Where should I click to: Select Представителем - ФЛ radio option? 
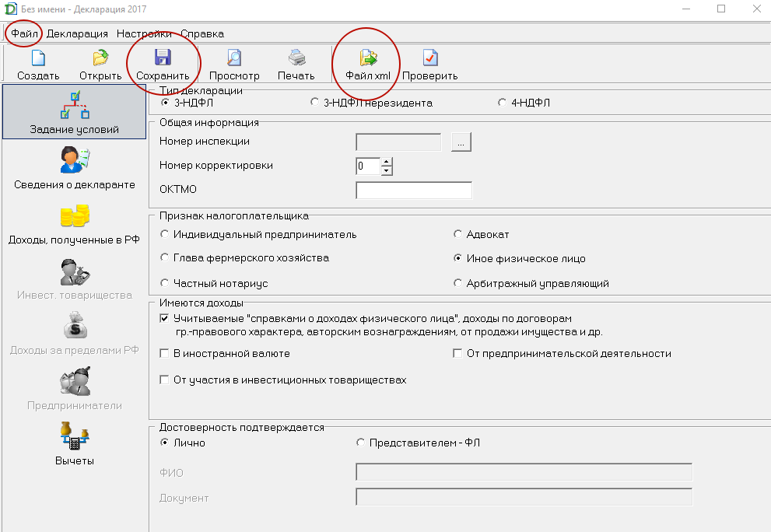360,443
